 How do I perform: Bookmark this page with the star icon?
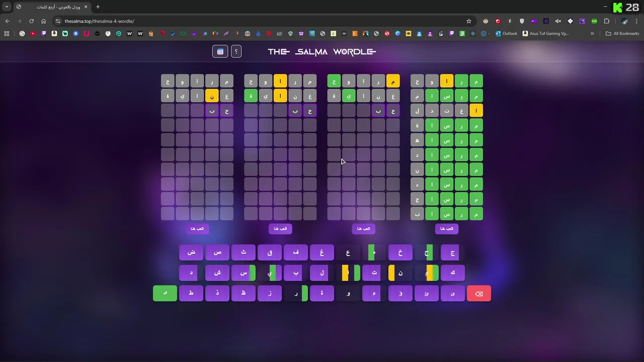469,21
